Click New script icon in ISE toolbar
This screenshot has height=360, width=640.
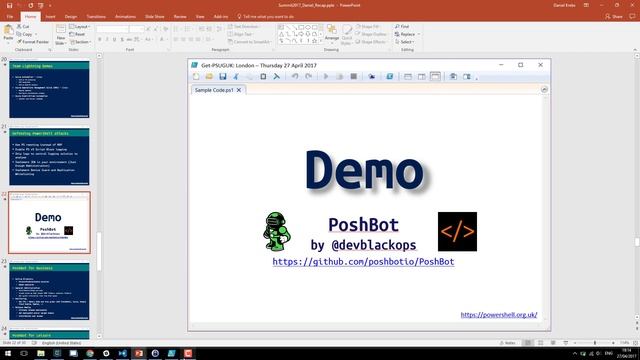pos(196,76)
